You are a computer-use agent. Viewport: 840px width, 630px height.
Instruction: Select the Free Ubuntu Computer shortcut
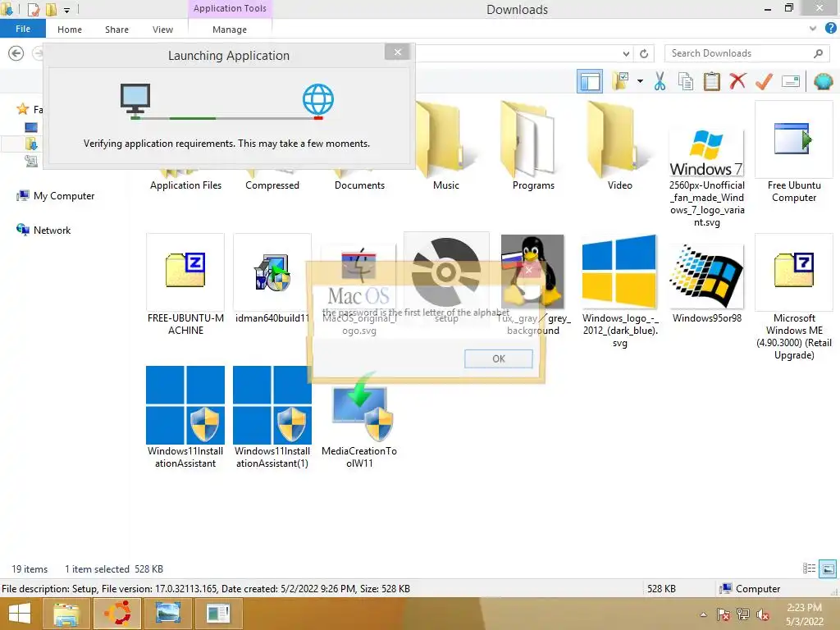[794, 152]
